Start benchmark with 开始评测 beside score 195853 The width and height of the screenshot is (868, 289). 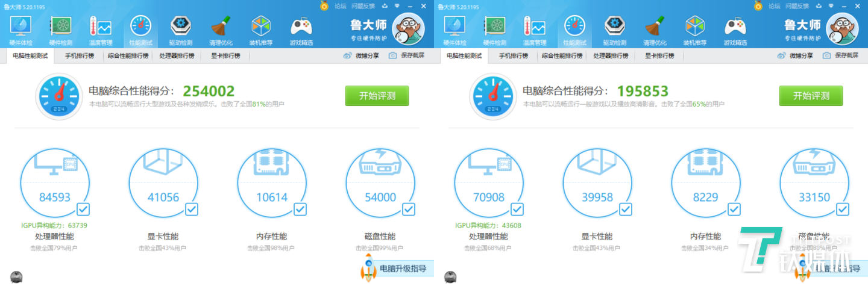[811, 96]
